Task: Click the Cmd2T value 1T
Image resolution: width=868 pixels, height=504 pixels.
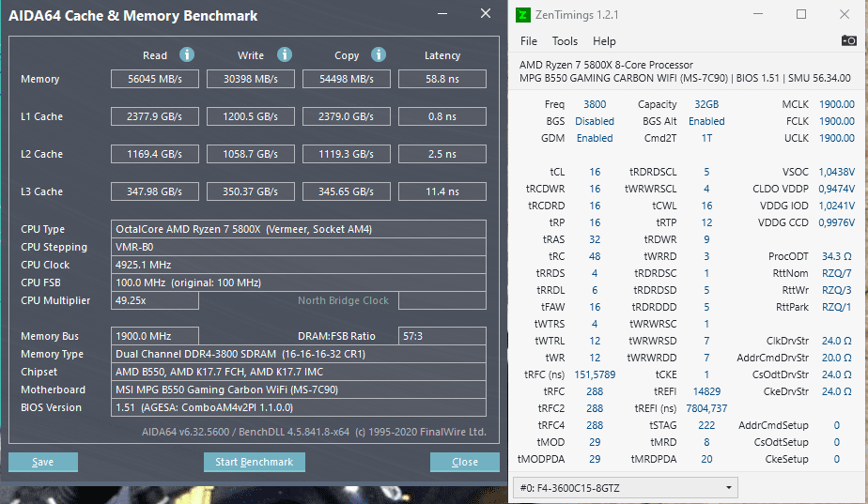Action: pyautogui.click(x=706, y=138)
